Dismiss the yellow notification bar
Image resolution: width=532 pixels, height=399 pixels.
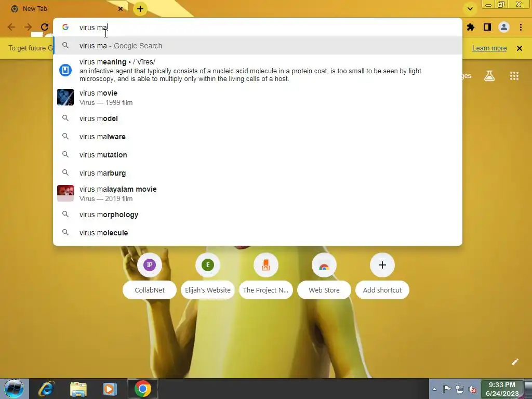(x=519, y=48)
